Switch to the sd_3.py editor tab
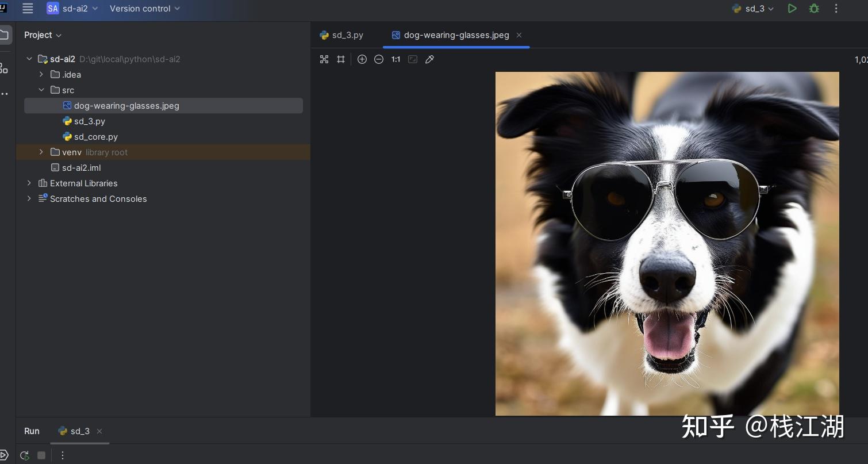The image size is (868, 464). pyautogui.click(x=342, y=35)
